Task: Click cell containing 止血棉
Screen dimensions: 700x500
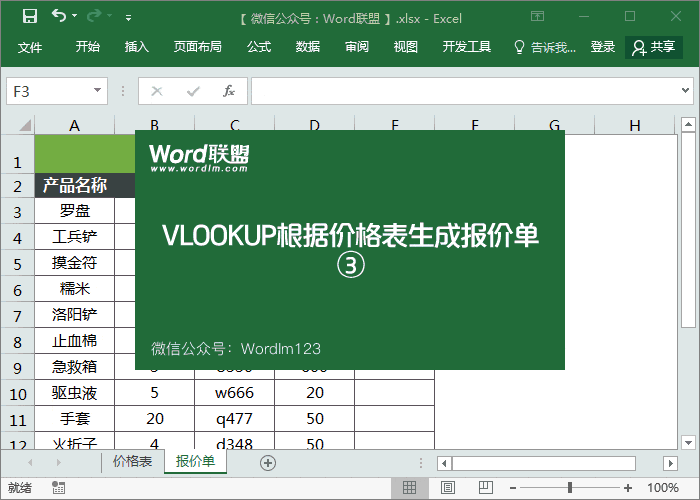Action: click(75, 341)
